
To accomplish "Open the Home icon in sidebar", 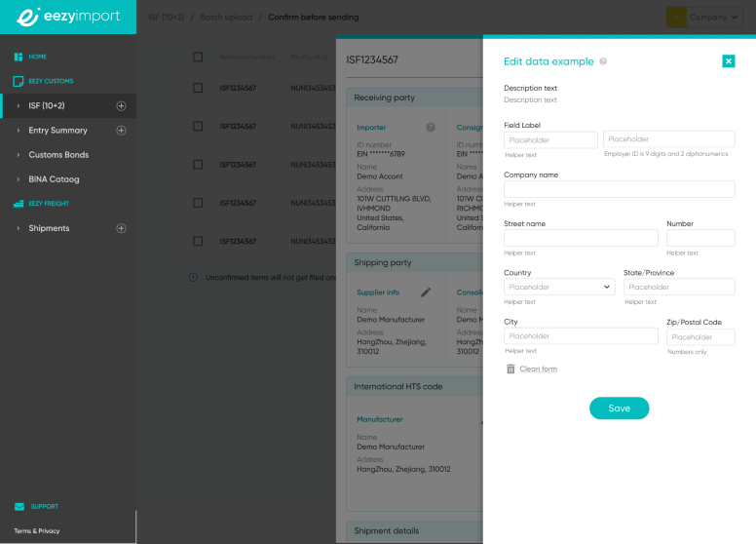I will pyautogui.click(x=19, y=57).
